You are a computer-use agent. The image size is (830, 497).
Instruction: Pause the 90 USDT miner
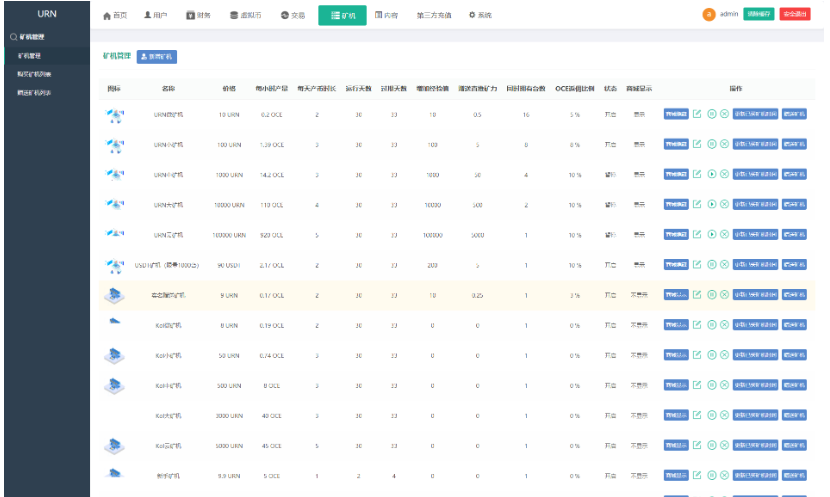tap(711, 265)
